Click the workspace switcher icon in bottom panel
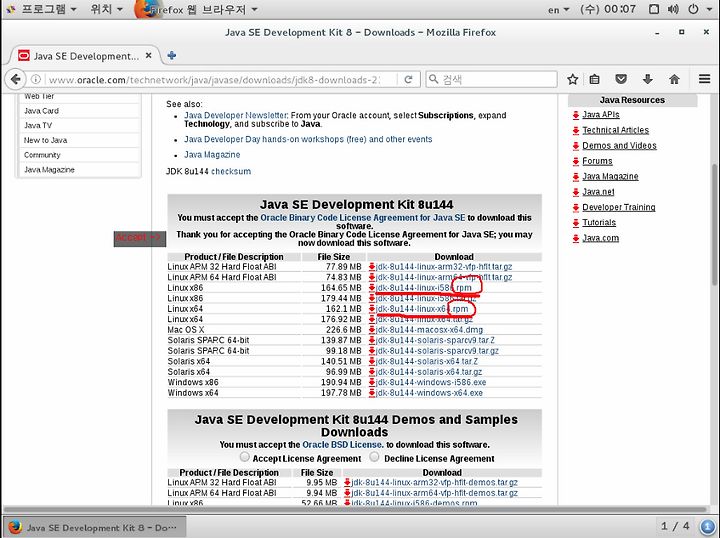Image resolution: width=720 pixels, height=538 pixels. [707, 526]
